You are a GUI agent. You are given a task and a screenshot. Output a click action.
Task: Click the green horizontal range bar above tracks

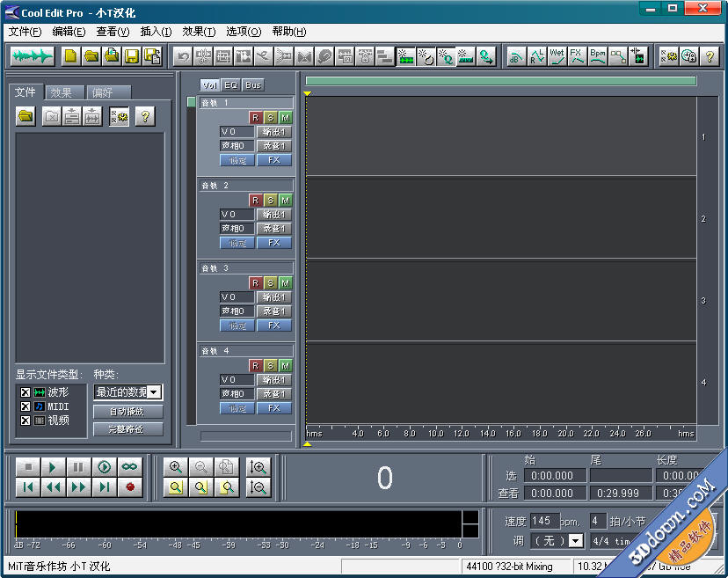tap(501, 81)
